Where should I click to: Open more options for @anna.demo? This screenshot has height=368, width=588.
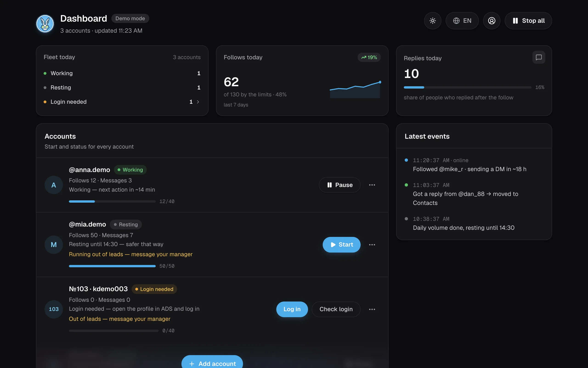tap(372, 185)
